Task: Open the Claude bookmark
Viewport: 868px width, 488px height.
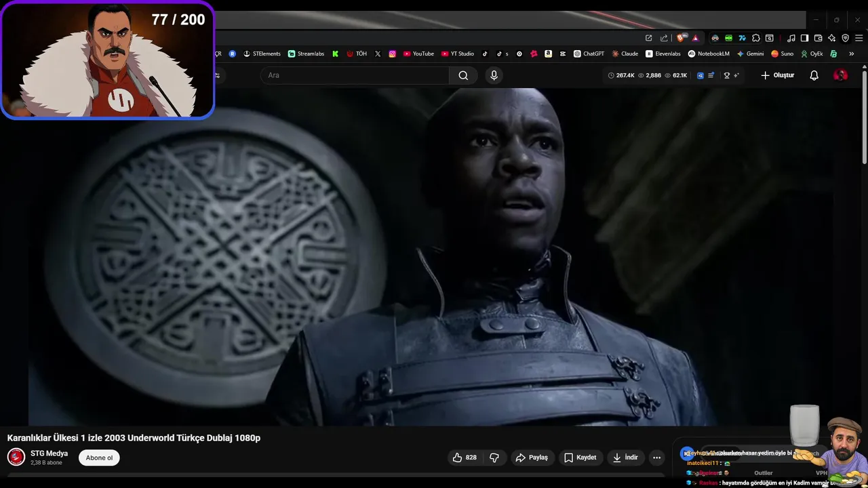Action: tap(625, 54)
